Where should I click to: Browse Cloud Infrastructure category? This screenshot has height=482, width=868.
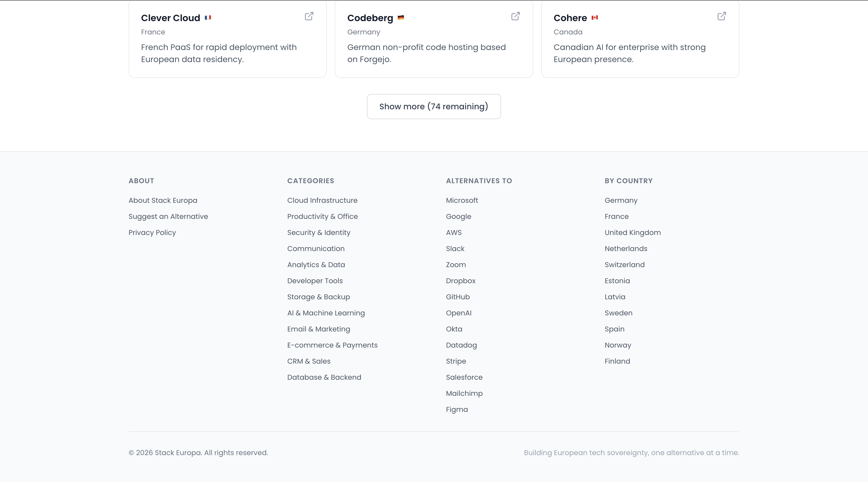[x=322, y=200]
